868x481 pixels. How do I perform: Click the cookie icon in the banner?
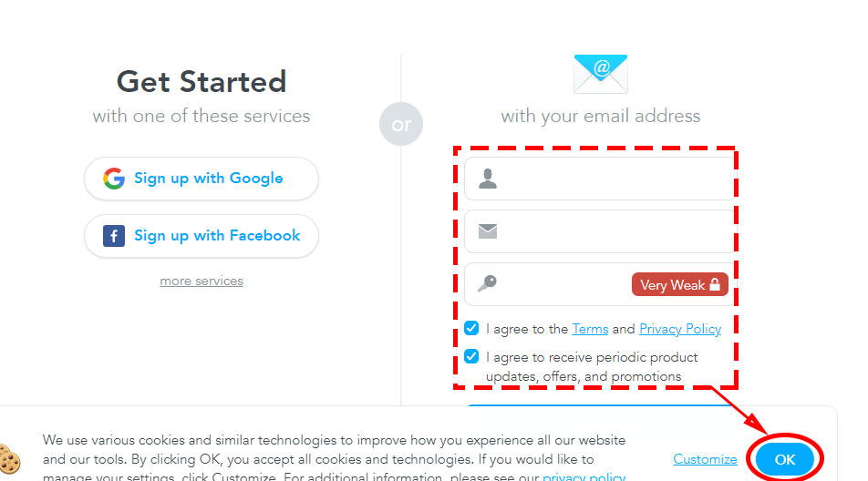tap(9, 458)
